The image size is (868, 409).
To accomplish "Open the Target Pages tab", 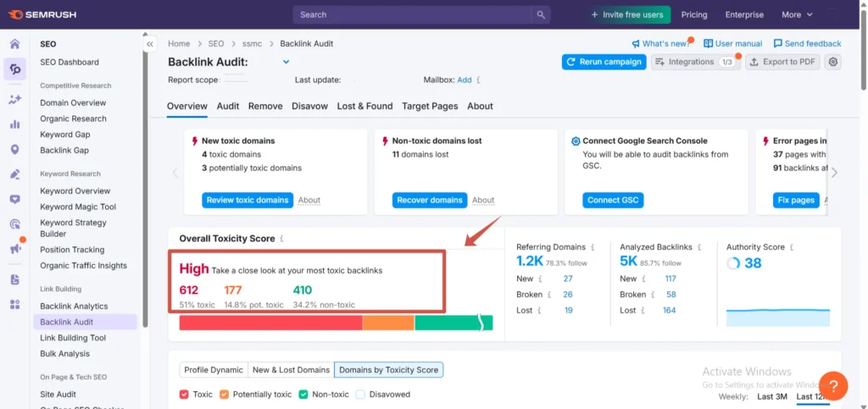I will 430,106.
